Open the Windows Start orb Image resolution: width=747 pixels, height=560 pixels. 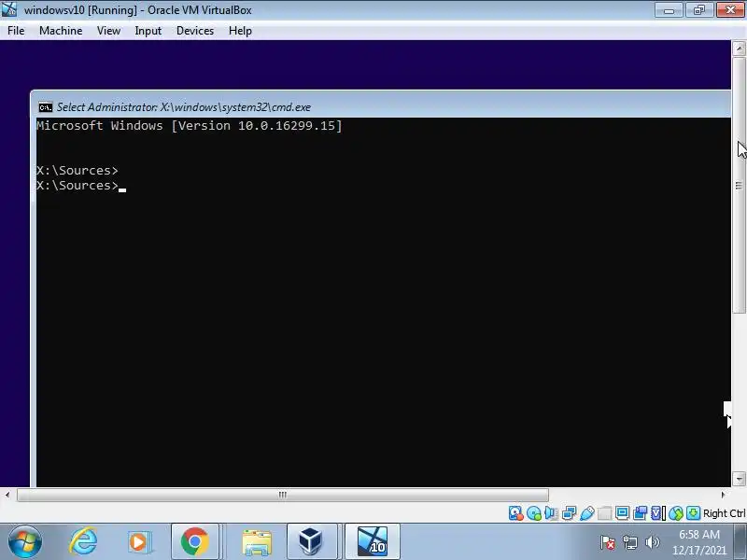click(x=25, y=542)
